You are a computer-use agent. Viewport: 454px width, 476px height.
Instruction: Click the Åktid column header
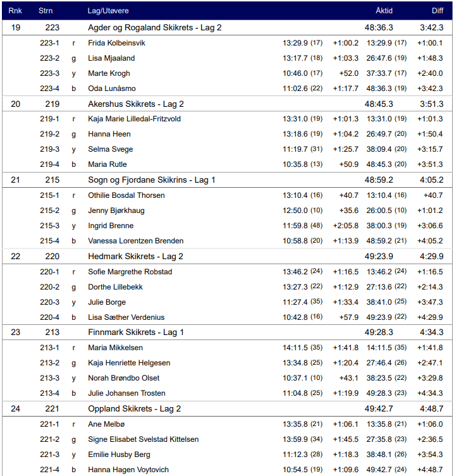click(x=384, y=11)
